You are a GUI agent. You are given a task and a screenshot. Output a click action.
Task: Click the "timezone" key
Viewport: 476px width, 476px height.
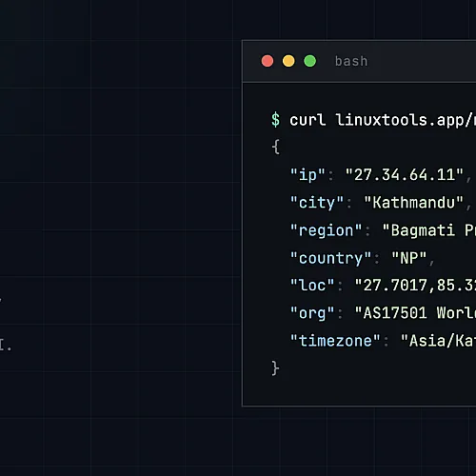coord(335,341)
